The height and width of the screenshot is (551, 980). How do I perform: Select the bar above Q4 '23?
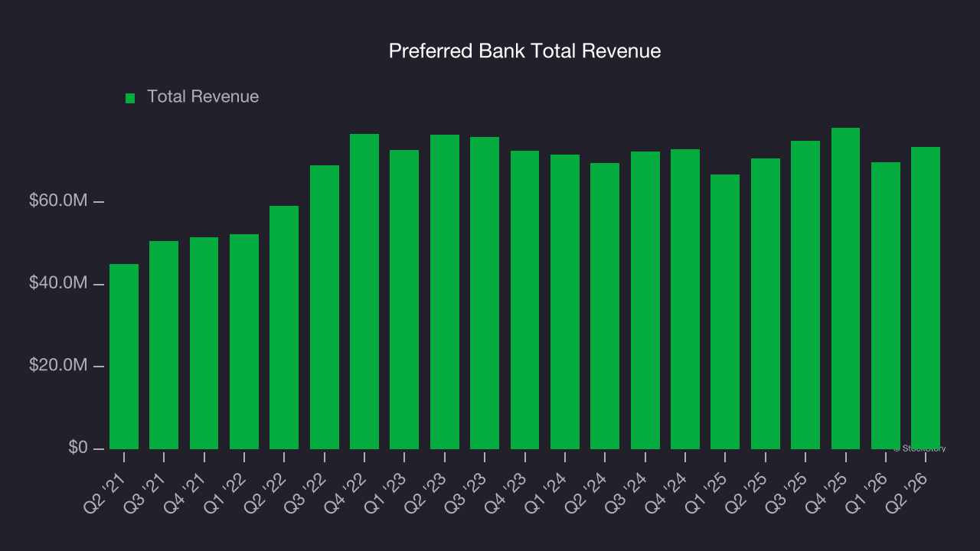(x=525, y=300)
